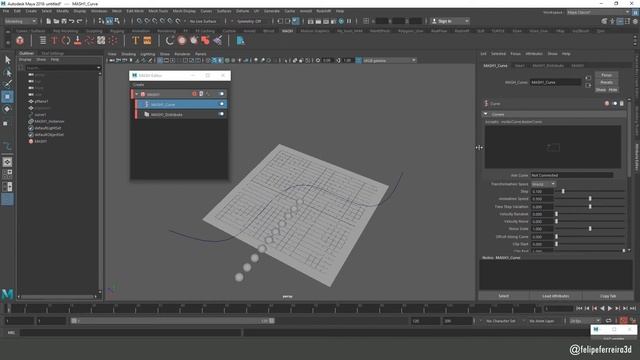This screenshot has height=360, width=640.
Task: Click the Maya logo icon at bottom left
Action: (x=7, y=293)
